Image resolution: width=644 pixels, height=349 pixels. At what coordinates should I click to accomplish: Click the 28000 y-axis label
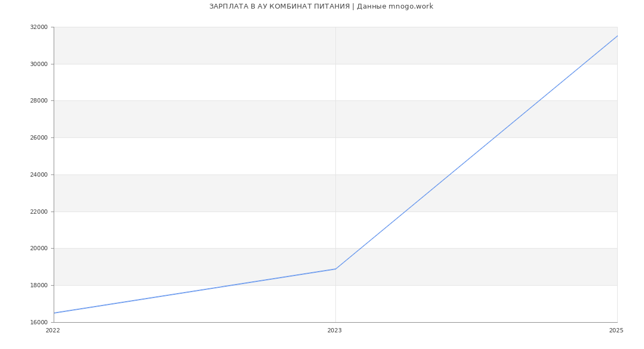[x=39, y=101]
